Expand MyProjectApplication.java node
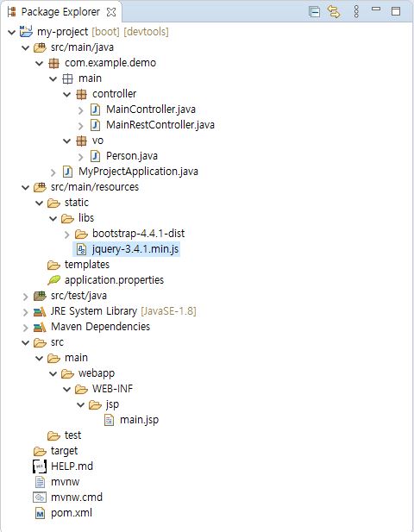 click(x=53, y=172)
